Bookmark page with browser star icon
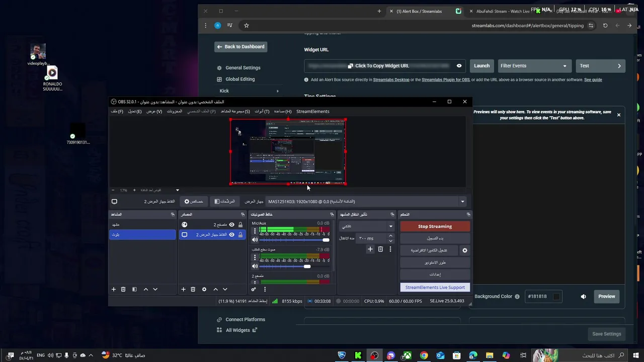Screen dimensions: 644x362 pos(247,26)
